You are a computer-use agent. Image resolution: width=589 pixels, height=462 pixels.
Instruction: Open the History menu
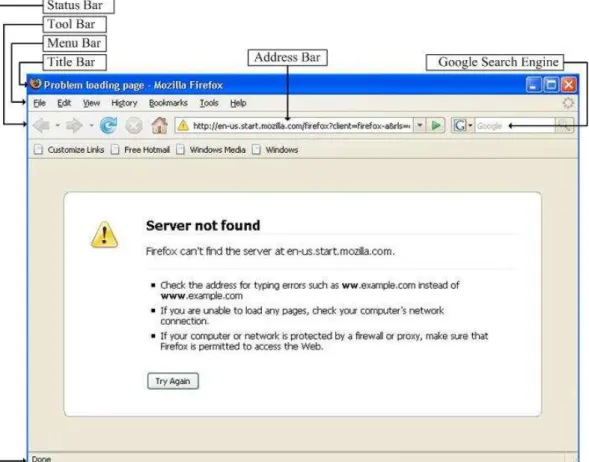124,103
